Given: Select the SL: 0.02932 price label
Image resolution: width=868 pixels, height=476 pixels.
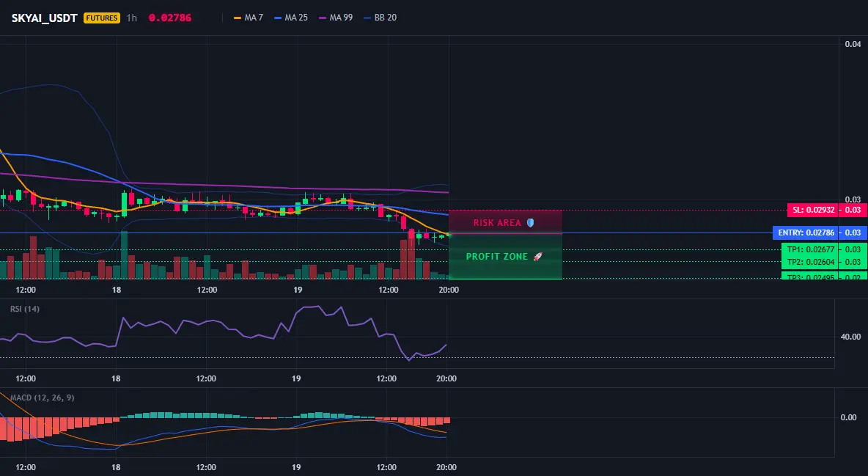Looking at the screenshot, I should pyautogui.click(x=812, y=210).
